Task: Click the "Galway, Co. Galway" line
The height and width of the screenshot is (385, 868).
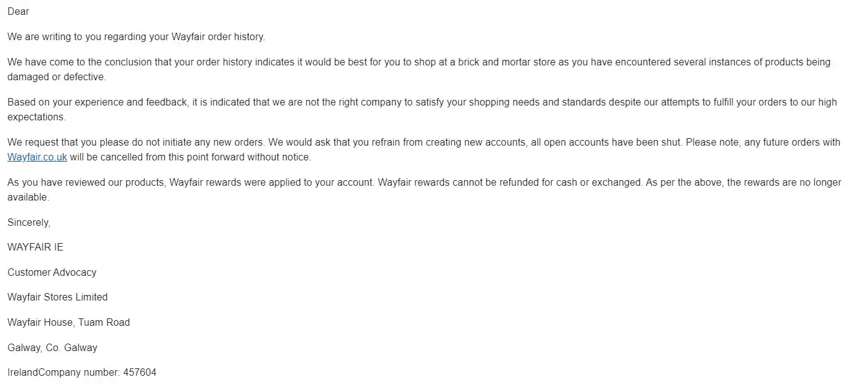Action: coord(52,348)
